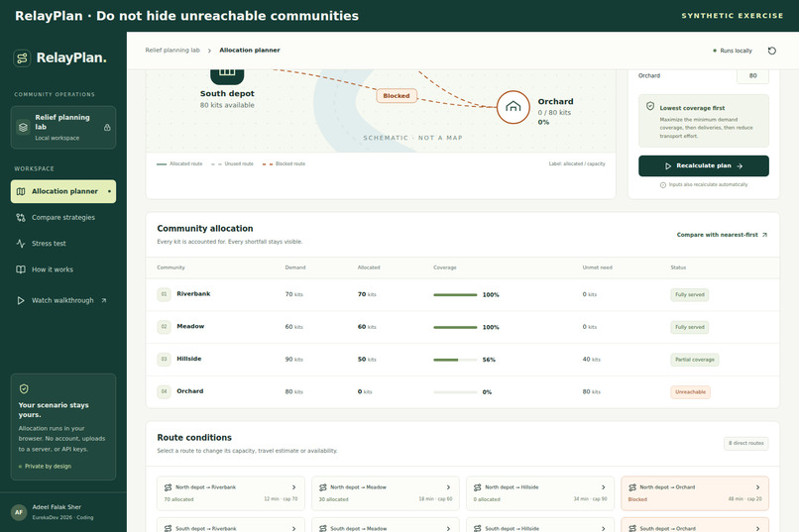Image resolution: width=799 pixels, height=532 pixels.
Task: Click the South depot building icon
Action: [x=227, y=75]
